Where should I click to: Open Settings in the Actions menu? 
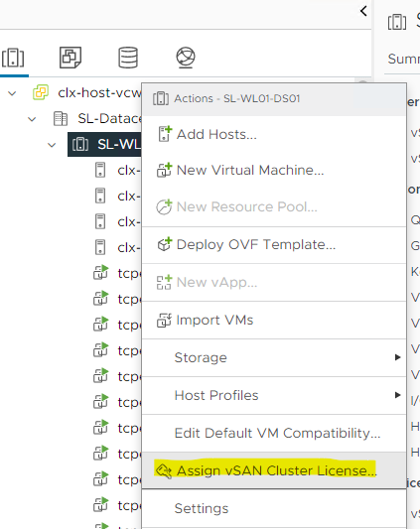[x=274, y=508]
